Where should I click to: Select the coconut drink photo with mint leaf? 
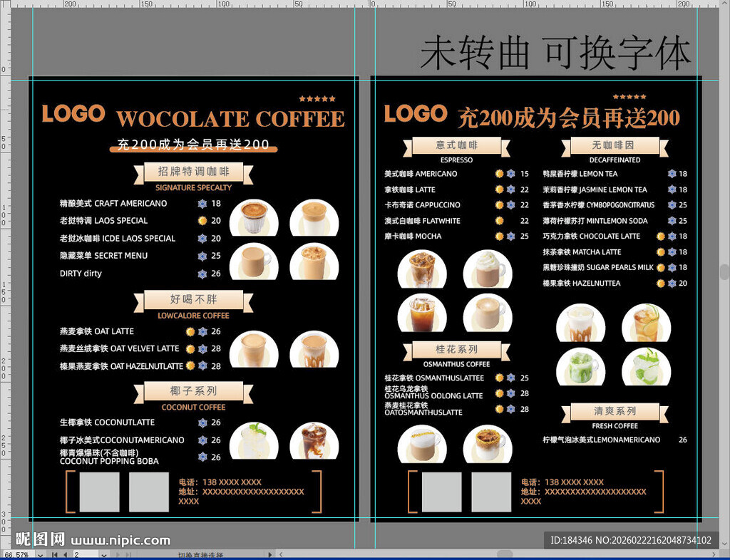(254, 440)
